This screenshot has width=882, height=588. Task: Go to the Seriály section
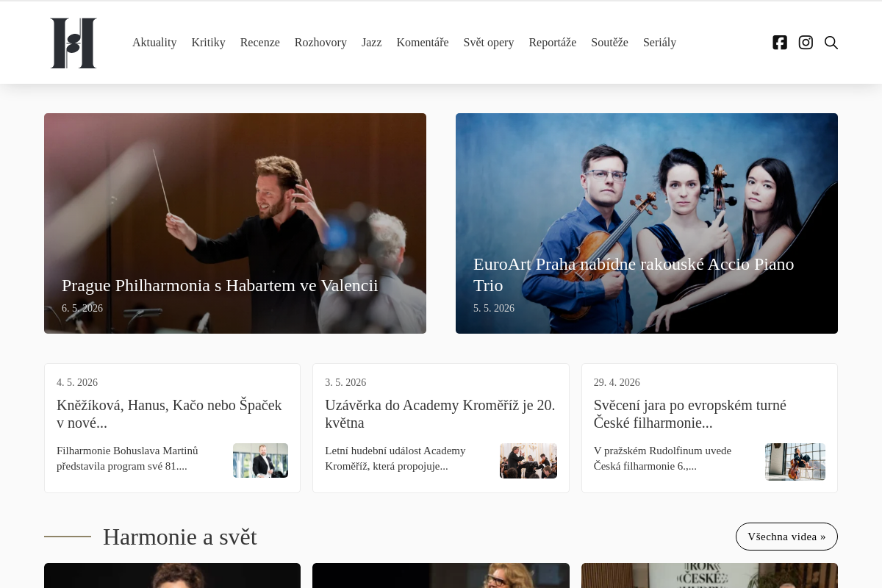click(659, 43)
